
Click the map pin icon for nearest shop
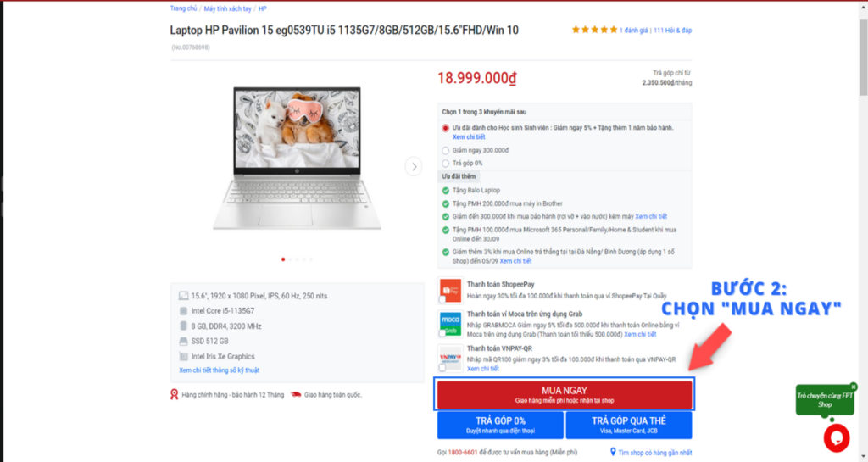[x=613, y=452]
